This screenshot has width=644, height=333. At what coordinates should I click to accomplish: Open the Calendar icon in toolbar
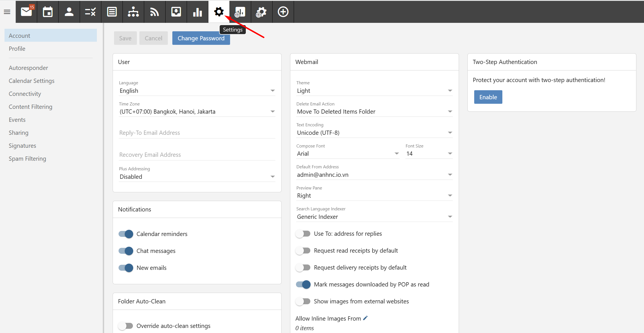click(48, 12)
